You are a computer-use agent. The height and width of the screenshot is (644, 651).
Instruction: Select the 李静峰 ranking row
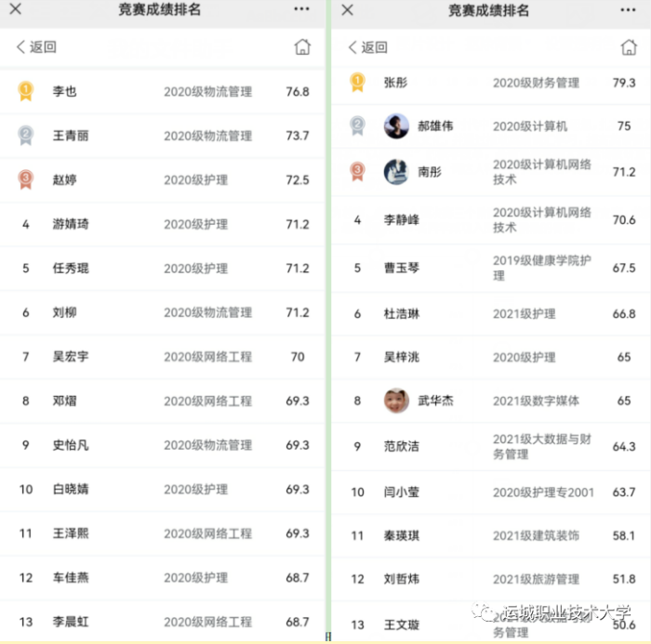491,219
